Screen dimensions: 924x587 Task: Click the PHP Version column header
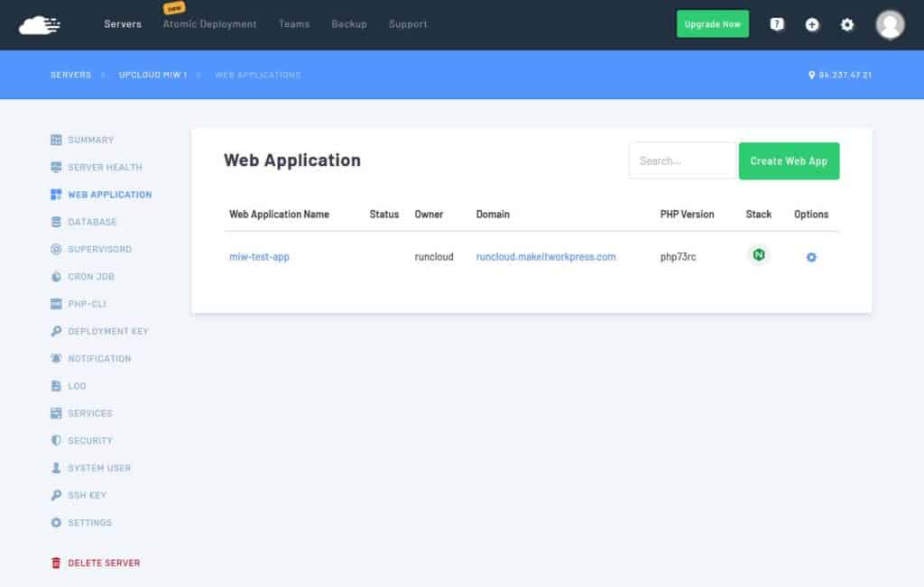click(x=687, y=215)
